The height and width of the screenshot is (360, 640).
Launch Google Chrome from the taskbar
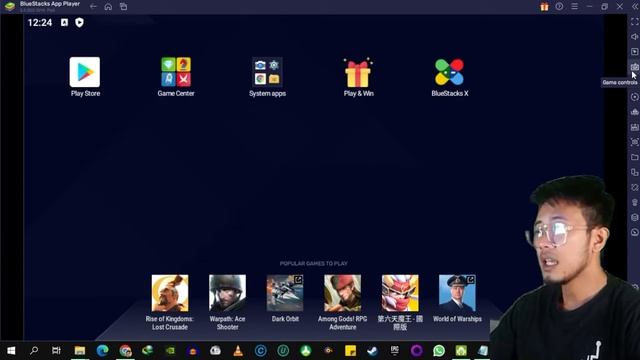point(125,351)
